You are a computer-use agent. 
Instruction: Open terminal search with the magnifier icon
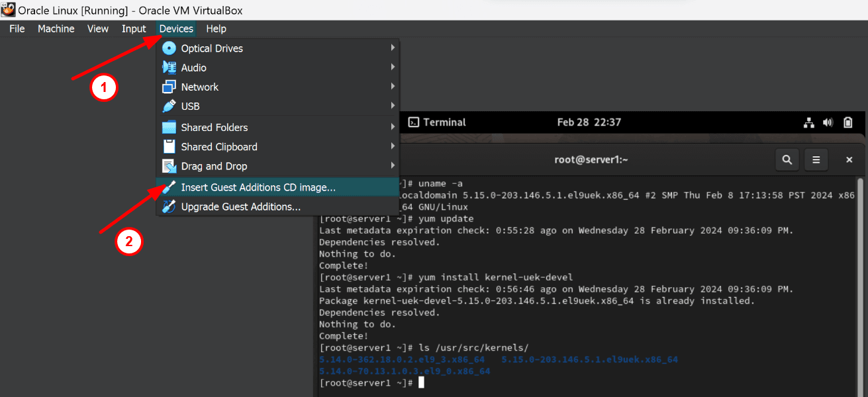pyautogui.click(x=787, y=159)
